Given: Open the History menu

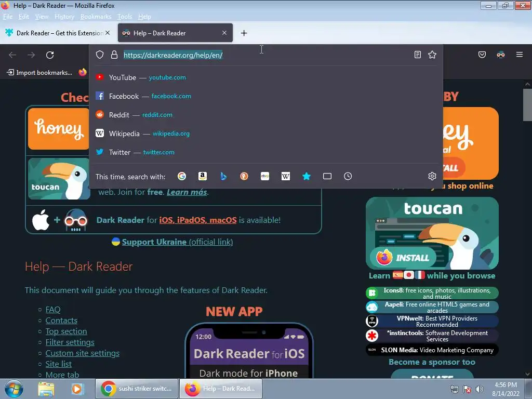Looking at the screenshot, I should [x=64, y=17].
